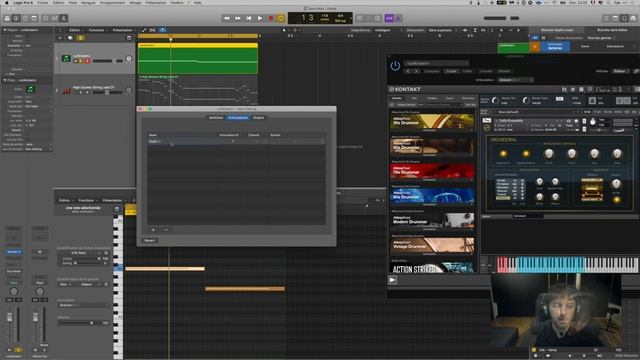Click the green track instrument icon
The width and height of the screenshot is (640, 360).
click(66, 59)
